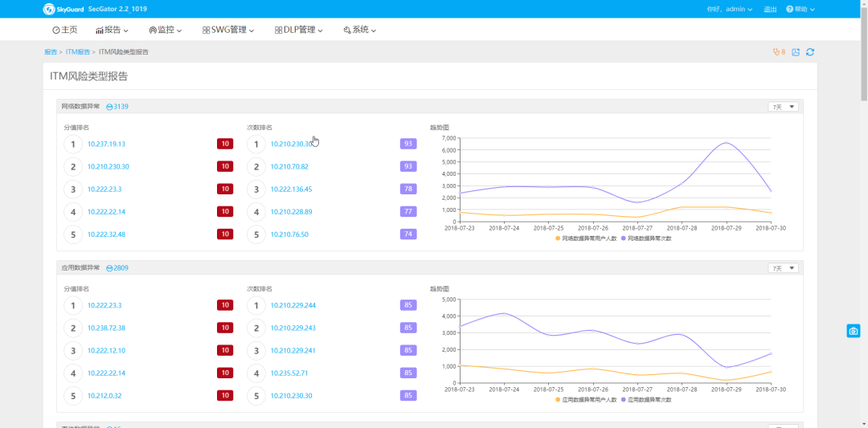Viewport: 868px width, 428px height.
Task: Click the page vertical scrollbar thumb
Action: 864,54
